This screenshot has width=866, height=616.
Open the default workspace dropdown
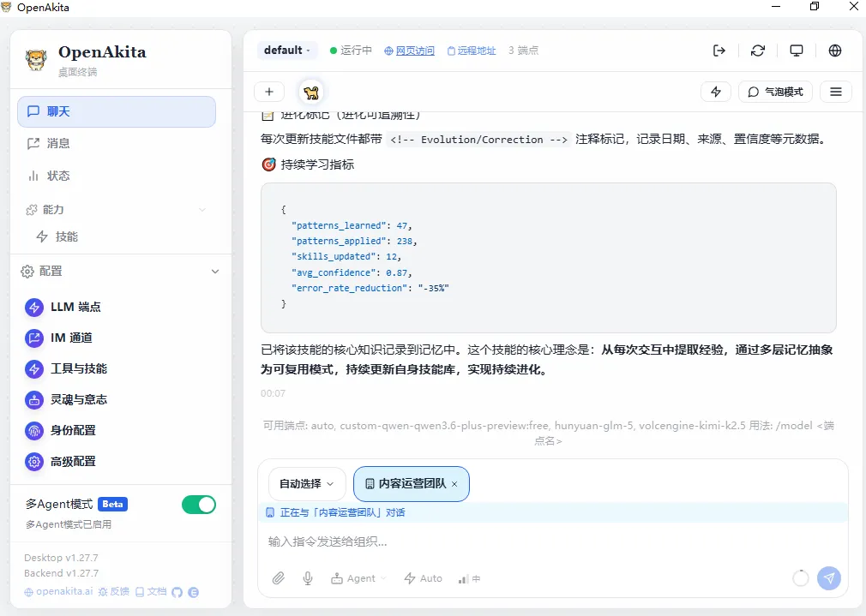(x=287, y=51)
